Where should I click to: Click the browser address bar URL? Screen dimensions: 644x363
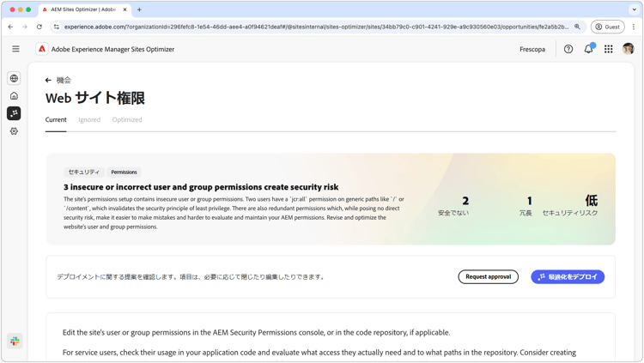[316, 27]
